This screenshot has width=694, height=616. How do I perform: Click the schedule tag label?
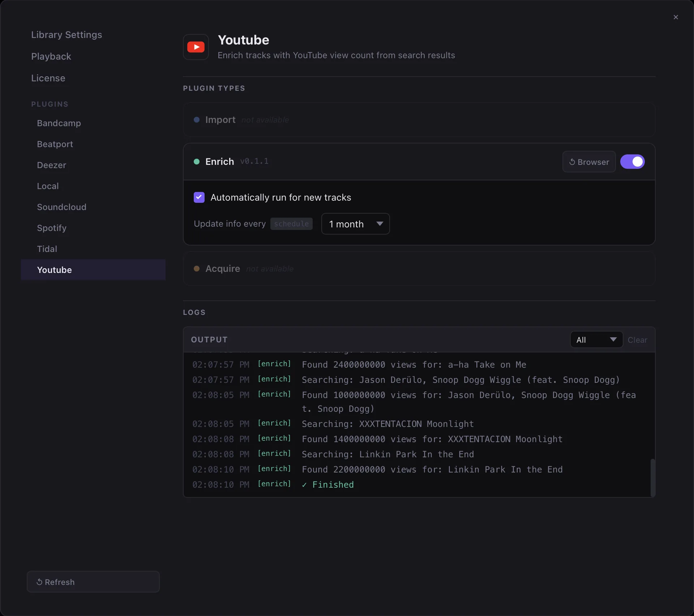point(291,224)
